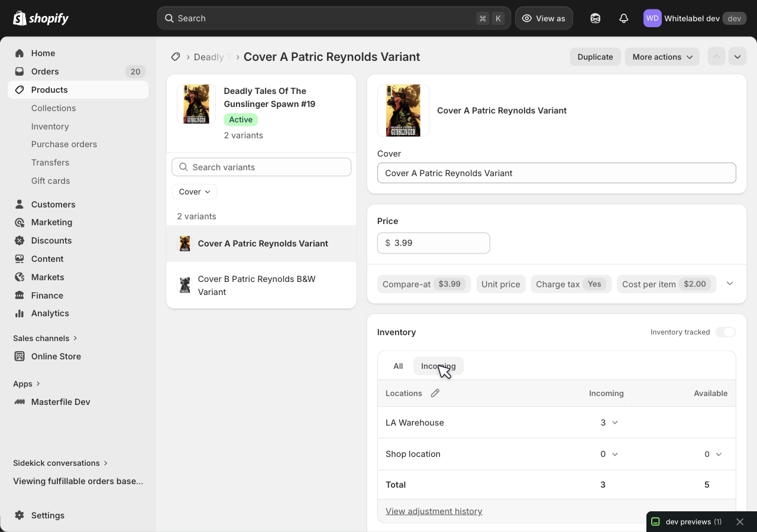The width and height of the screenshot is (757, 532).
Task: Open Deadly Tales Of The Gunslinger Spawn product
Action: click(270, 98)
